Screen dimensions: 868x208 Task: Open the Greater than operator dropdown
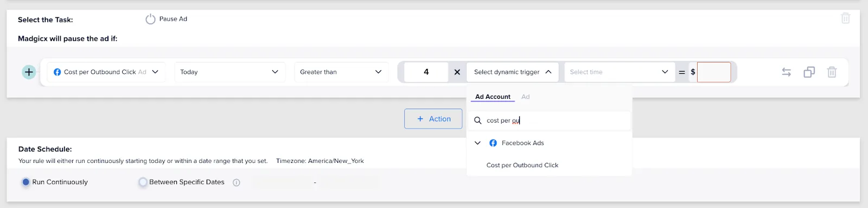coord(341,72)
